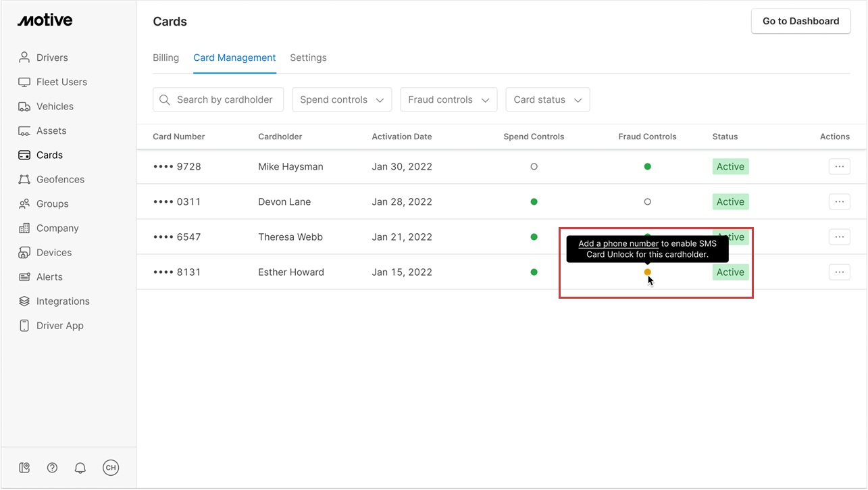Click the search magnifier icon
Viewport: 868px width, 490px height.
click(x=165, y=99)
